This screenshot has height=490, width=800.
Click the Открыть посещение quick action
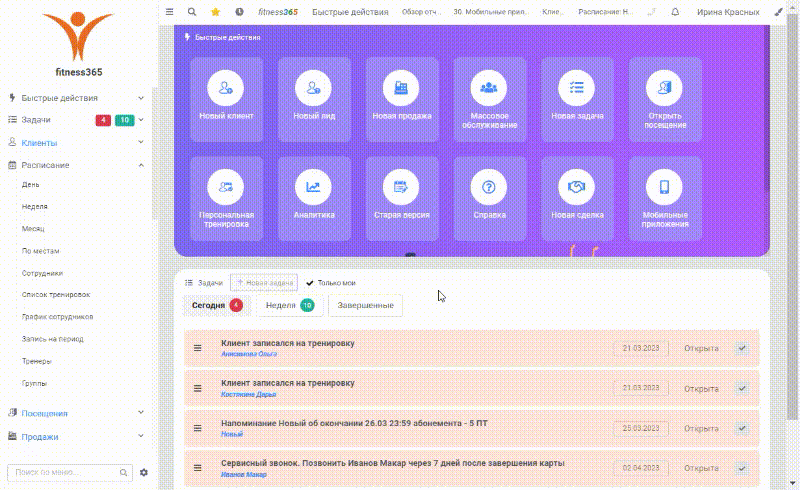tap(665, 99)
